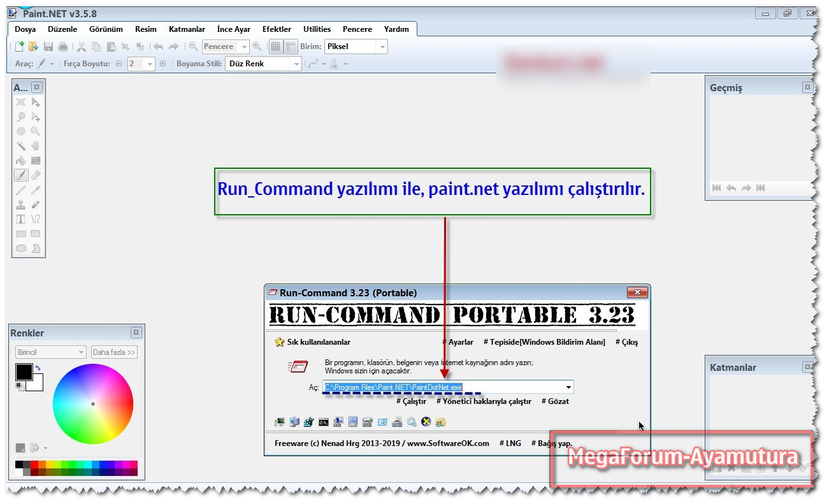Select the Text tool
The width and height of the screenshot is (829, 504).
21,219
